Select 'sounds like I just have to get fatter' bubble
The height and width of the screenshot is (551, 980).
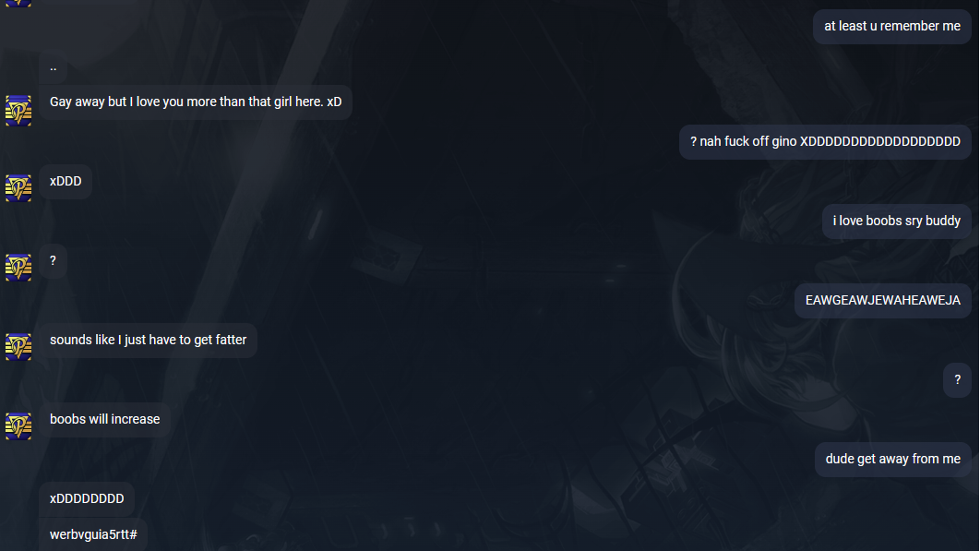pyautogui.click(x=149, y=341)
